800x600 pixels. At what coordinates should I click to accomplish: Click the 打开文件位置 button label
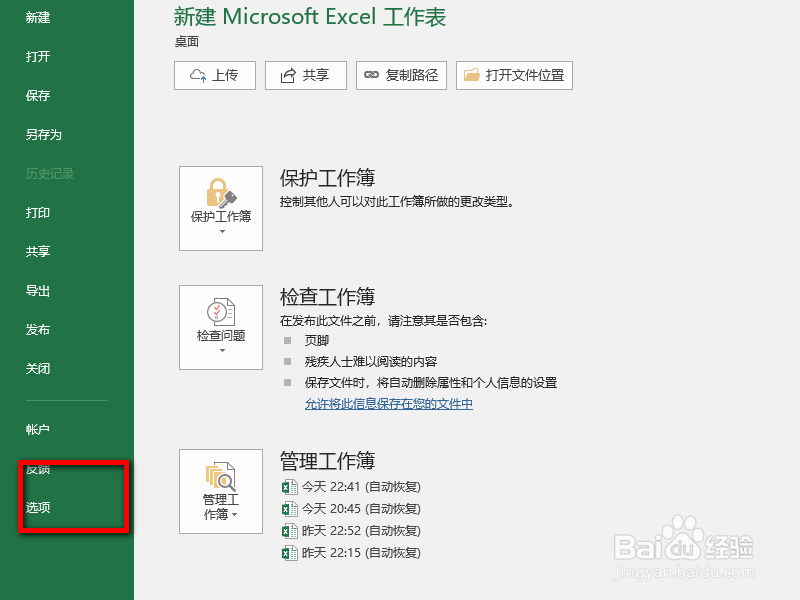pos(525,76)
